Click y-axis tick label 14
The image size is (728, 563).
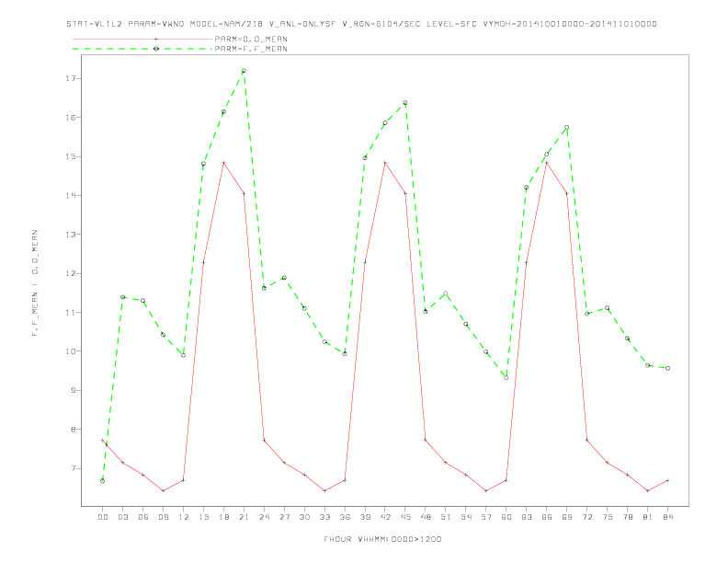coord(70,196)
